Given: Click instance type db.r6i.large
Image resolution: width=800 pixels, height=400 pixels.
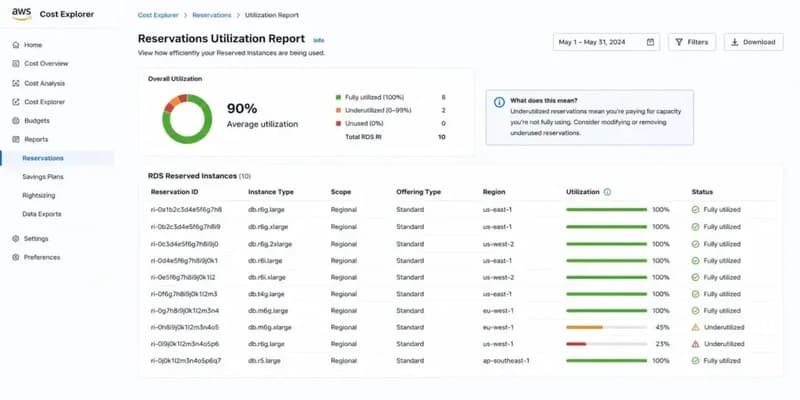Looking at the screenshot, I should 265,261.
